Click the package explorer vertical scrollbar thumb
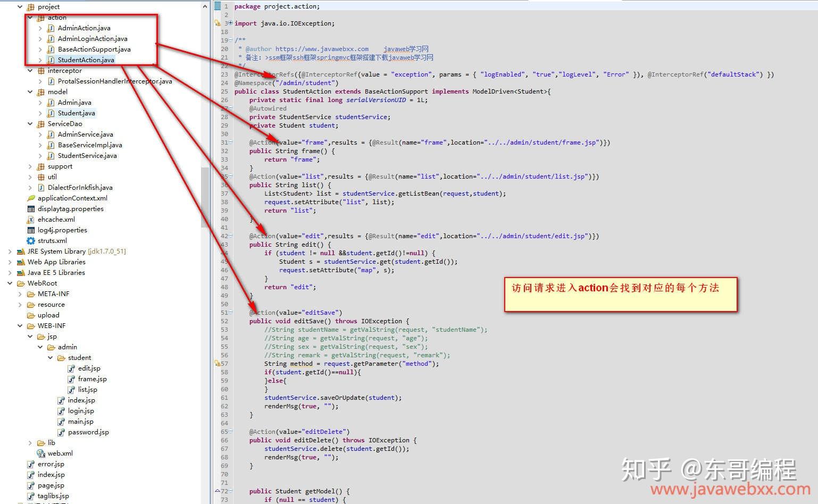This screenshot has width=818, height=504. [205, 197]
